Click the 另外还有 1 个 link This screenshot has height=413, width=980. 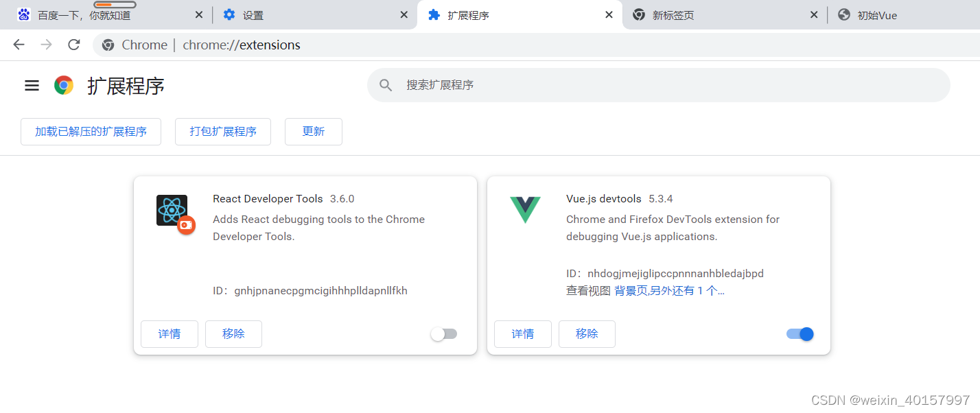(688, 291)
